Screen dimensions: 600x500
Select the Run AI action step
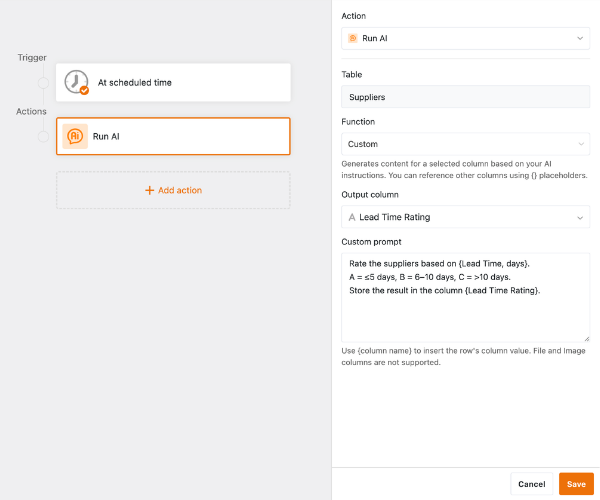click(x=173, y=136)
